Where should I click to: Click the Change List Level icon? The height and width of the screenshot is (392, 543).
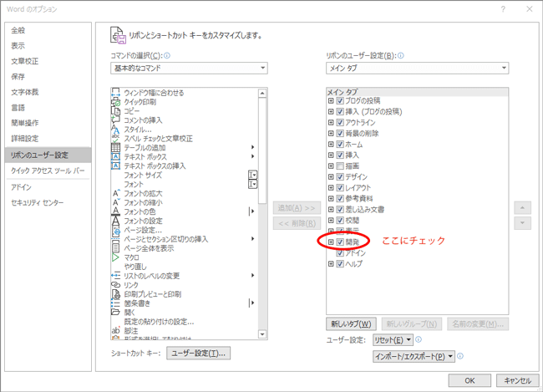point(115,276)
